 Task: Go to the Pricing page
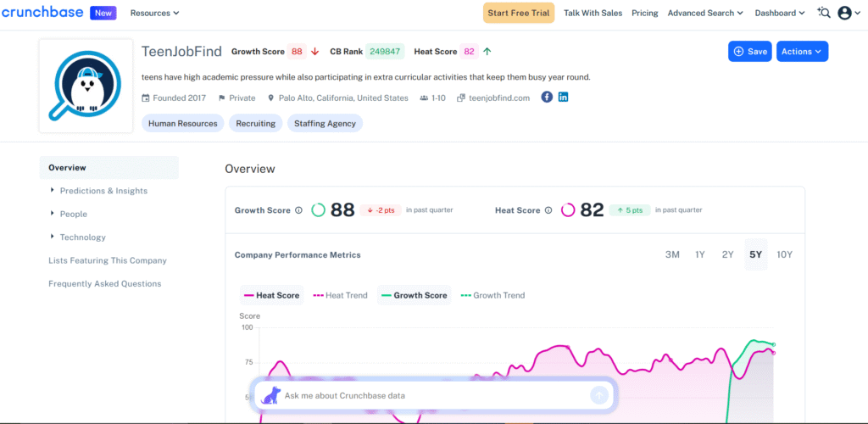pos(645,13)
